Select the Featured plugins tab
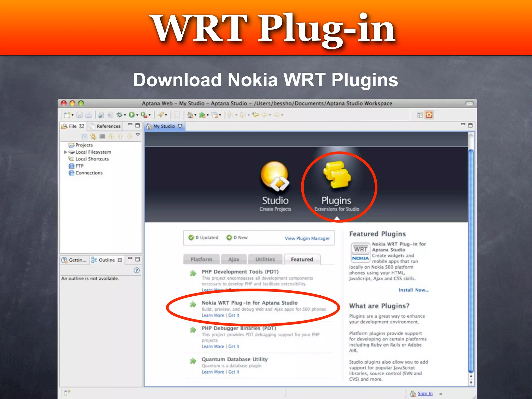Viewport: 532px width, 399px height. click(302, 259)
